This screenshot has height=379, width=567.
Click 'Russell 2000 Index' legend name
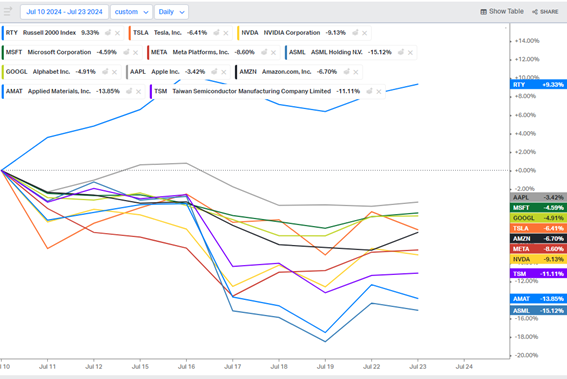[x=49, y=33]
